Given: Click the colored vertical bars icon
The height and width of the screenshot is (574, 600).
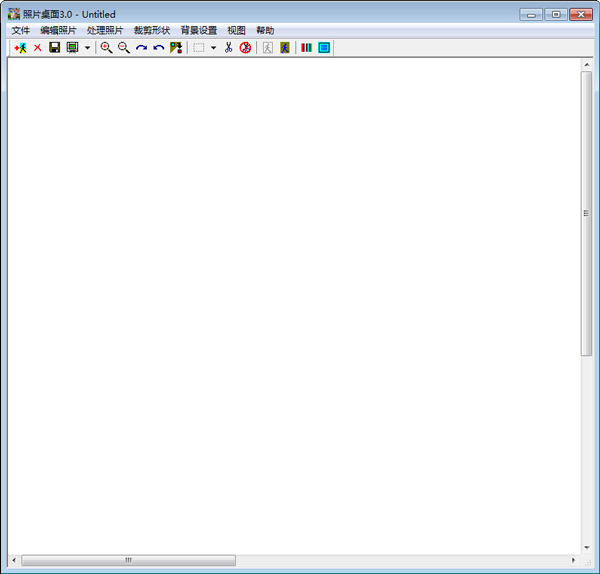Looking at the screenshot, I should (307, 47).
